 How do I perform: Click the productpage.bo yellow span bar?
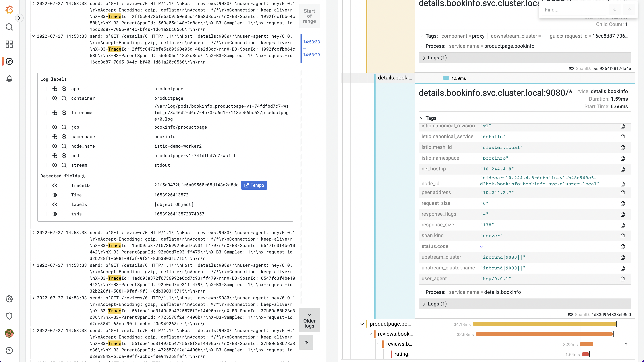click(x=544, y=324)
